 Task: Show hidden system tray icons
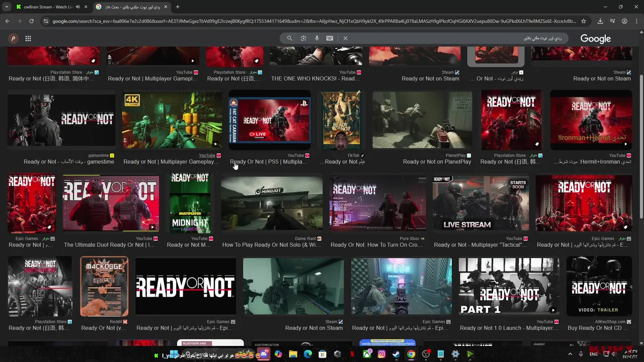(x=570, y=354)
